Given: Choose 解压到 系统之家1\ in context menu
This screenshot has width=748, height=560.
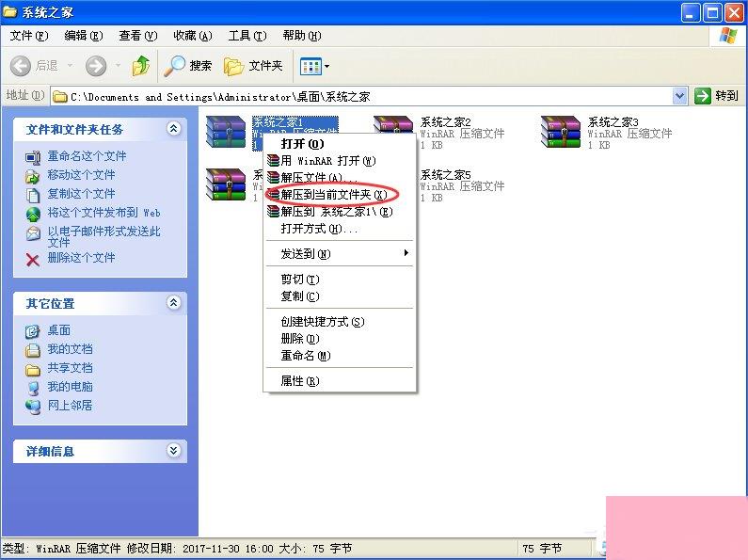Looking at the screenshot, I should (x=340, y=212).
